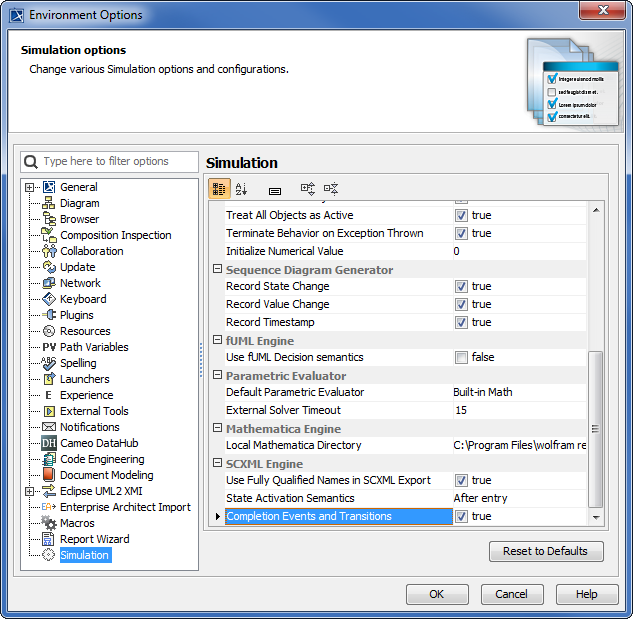Click the Alphabetical sort toolbar icon
633x619 pixels.
click(241, 189)
